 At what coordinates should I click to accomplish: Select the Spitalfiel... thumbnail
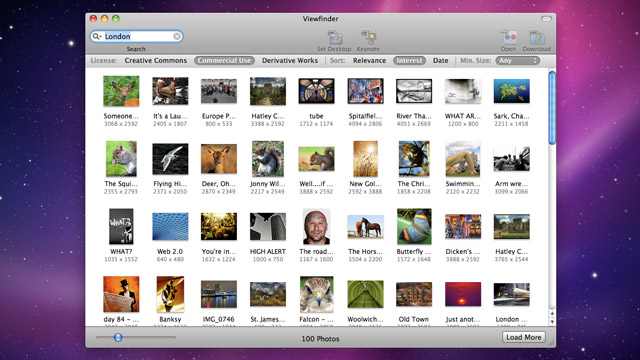pos(365,91)
